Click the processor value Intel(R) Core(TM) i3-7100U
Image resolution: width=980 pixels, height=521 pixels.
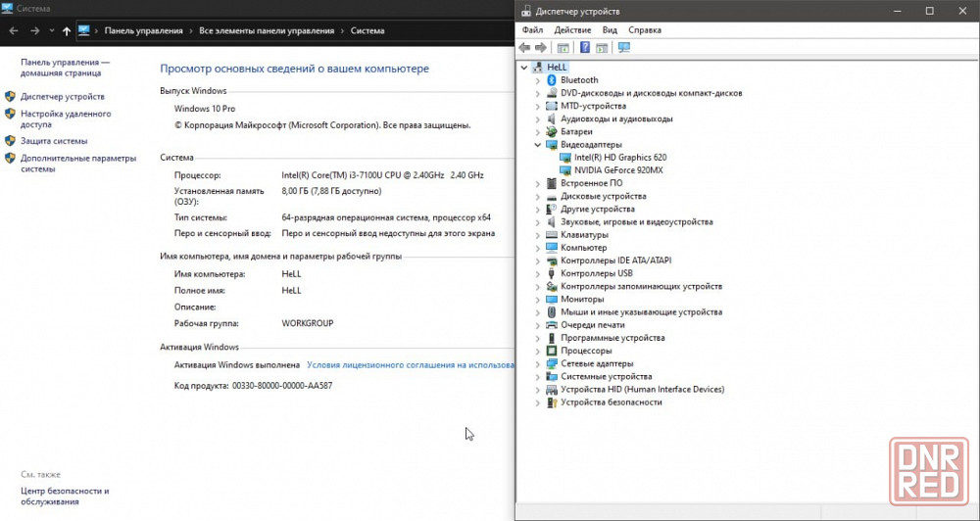[x=382, y=175]
